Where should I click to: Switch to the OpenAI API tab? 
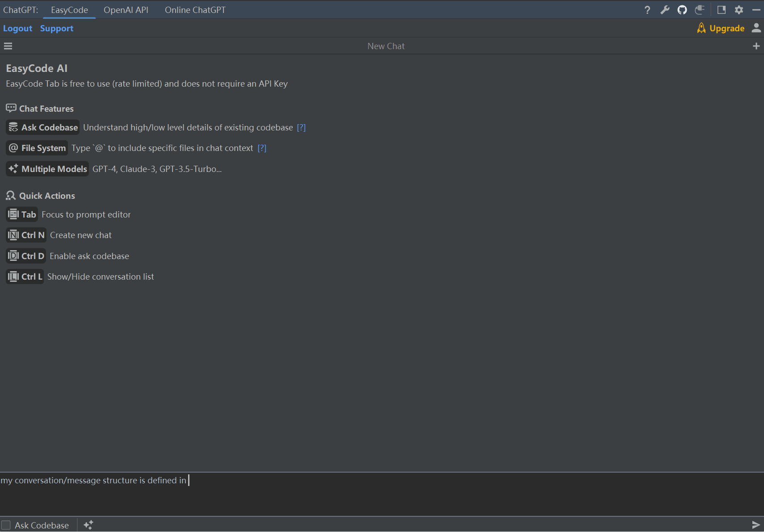[x=126, y=10]
